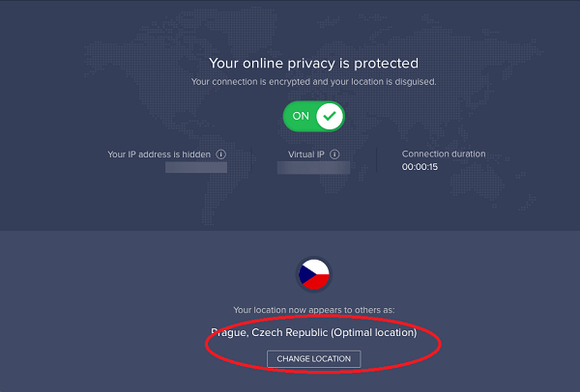
Task: Click "Your online privacy is protected" heading
Action: point(313,63)
